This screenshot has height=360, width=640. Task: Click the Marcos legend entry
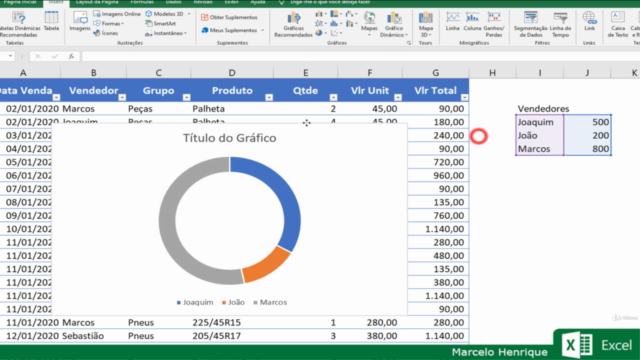click(270, 302)
